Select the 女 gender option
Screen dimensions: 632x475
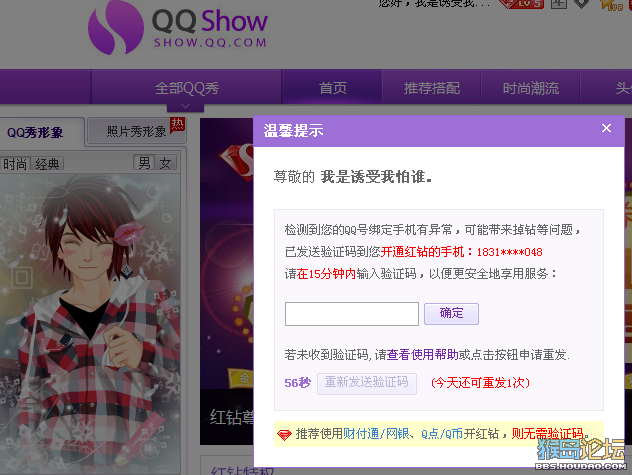coord(166,163)
